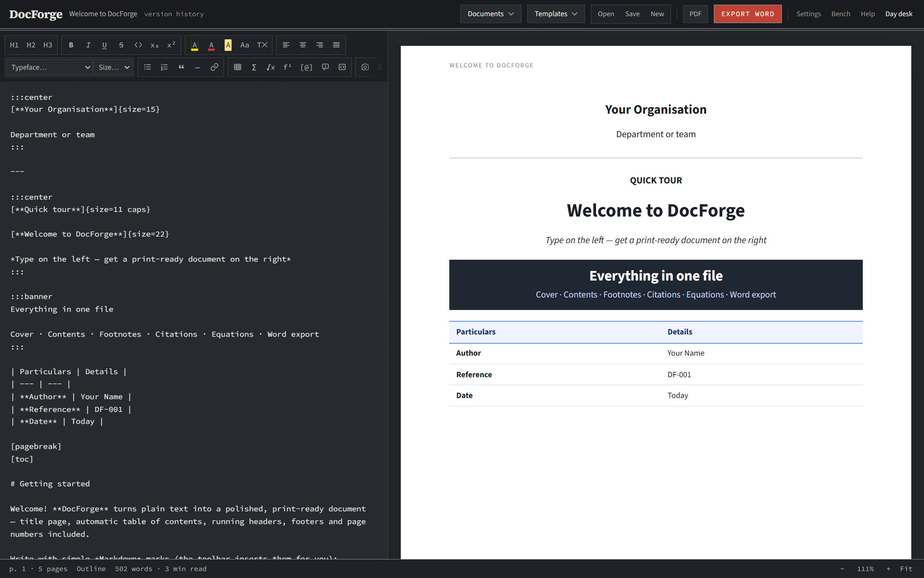Click the Export Word button
Image resolution: width=924 pixels, height=578 pixels.
(747, 14)
